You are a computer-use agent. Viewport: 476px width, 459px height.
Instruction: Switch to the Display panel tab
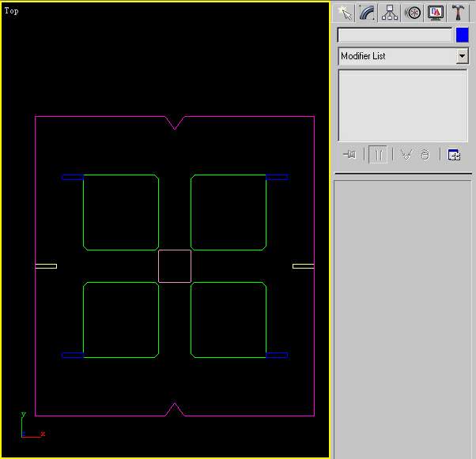(436, 13)
